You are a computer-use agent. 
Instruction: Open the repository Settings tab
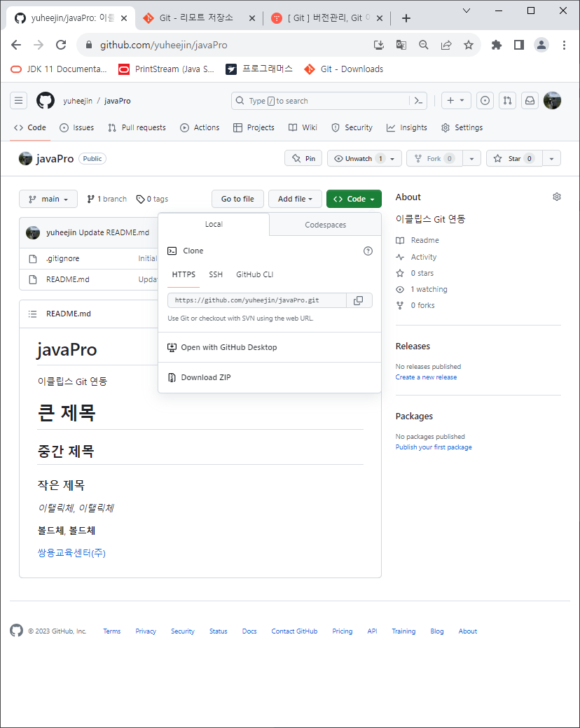(x=462, y=127)
